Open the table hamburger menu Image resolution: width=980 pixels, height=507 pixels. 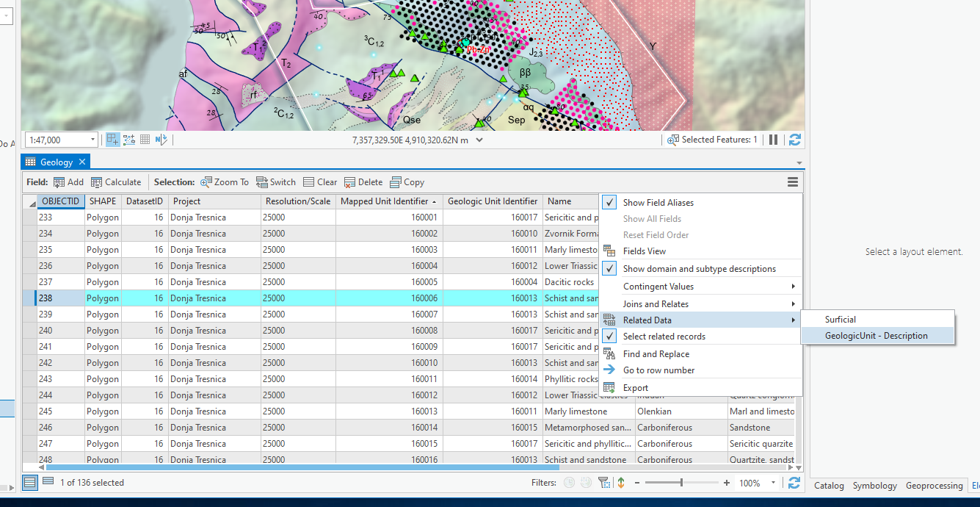tap(793, 182)
